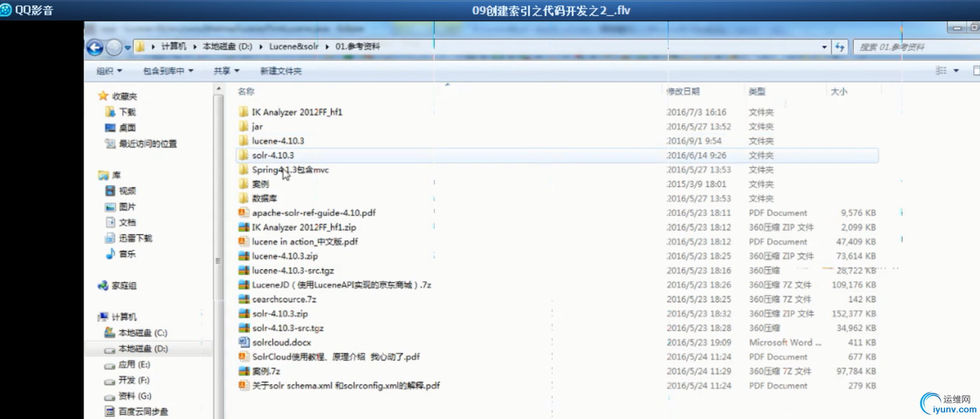980x419 pixels.
Task: Click the refresh icon beside address bar
Action: 840,47
